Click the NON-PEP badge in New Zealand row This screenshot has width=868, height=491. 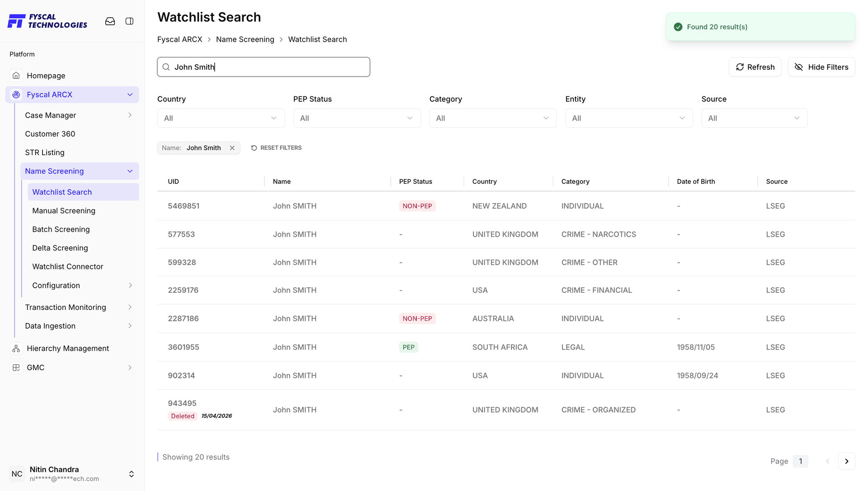(417, 206)
